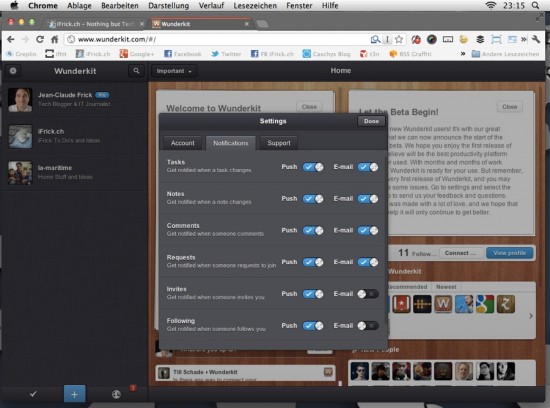Open Wunderkit settings gear icon

(x=13, y=71)
